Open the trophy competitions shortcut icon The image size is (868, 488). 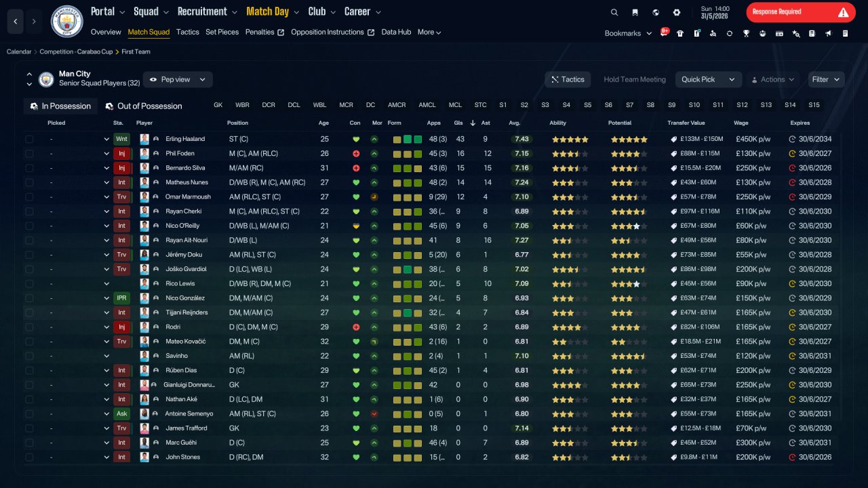coord(746,33)
